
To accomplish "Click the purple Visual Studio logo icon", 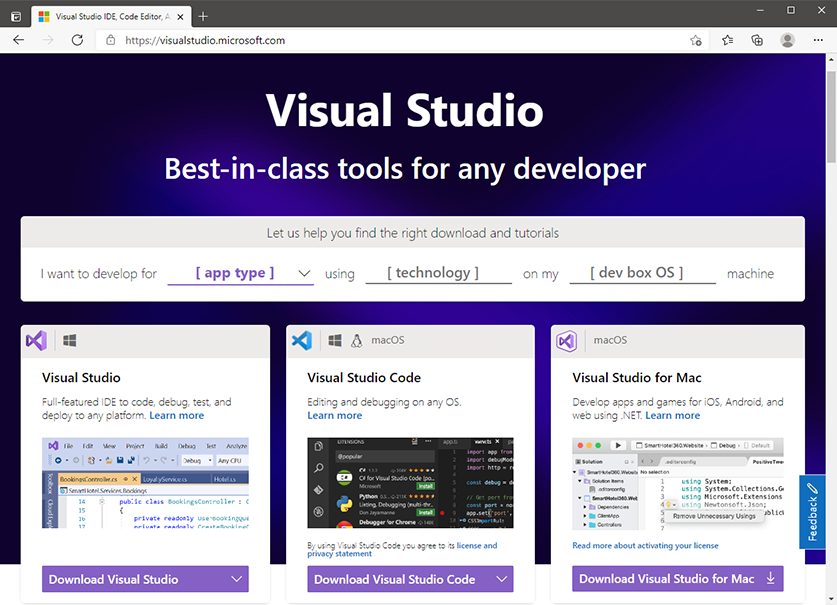I will pyautogui.click(x=36, y=340).
